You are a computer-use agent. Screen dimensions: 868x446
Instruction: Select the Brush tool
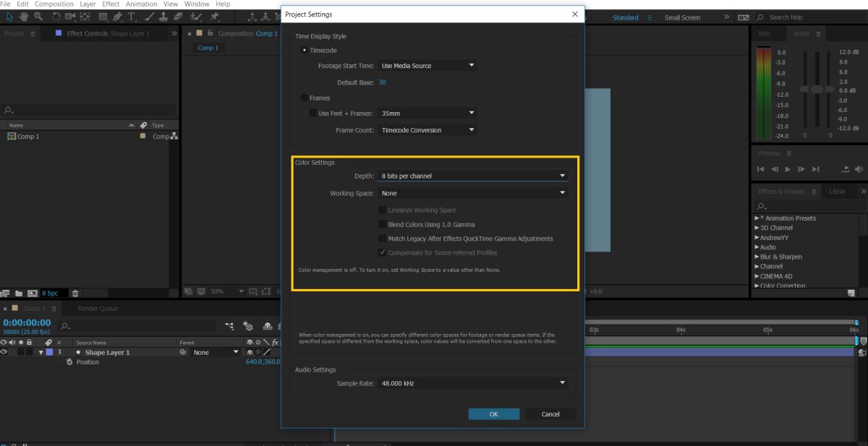pos(150,17)
